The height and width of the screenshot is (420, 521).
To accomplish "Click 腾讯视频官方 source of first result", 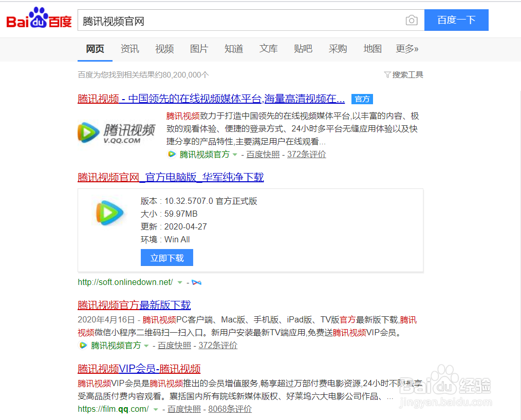I will (204, 155).
